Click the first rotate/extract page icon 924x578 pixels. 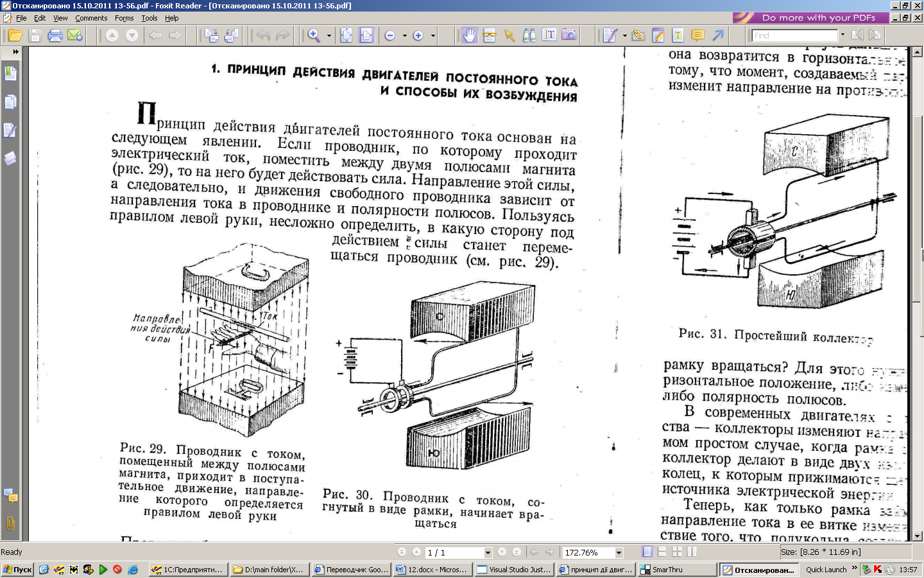click(x=212, y=35)
